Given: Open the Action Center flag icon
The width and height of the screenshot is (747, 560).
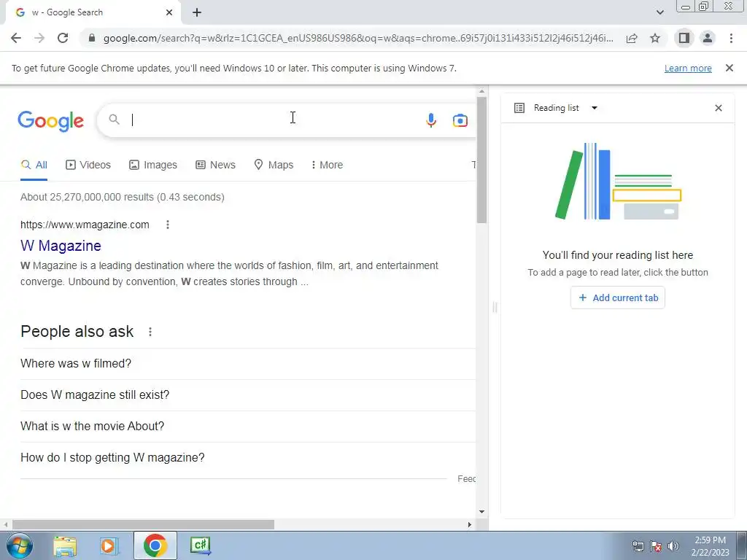Looking at the screenshot, I should pos(656,546).
